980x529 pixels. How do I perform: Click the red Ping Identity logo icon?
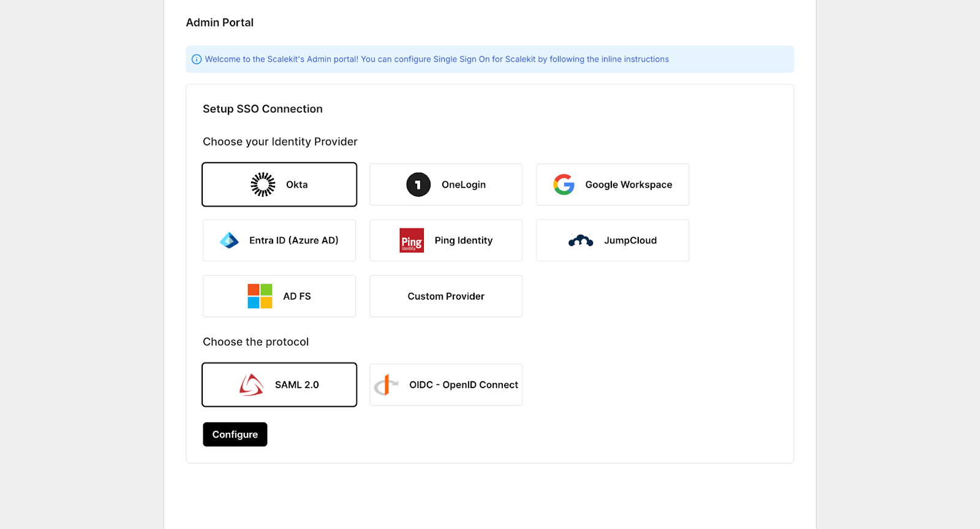tap(412, 240)
